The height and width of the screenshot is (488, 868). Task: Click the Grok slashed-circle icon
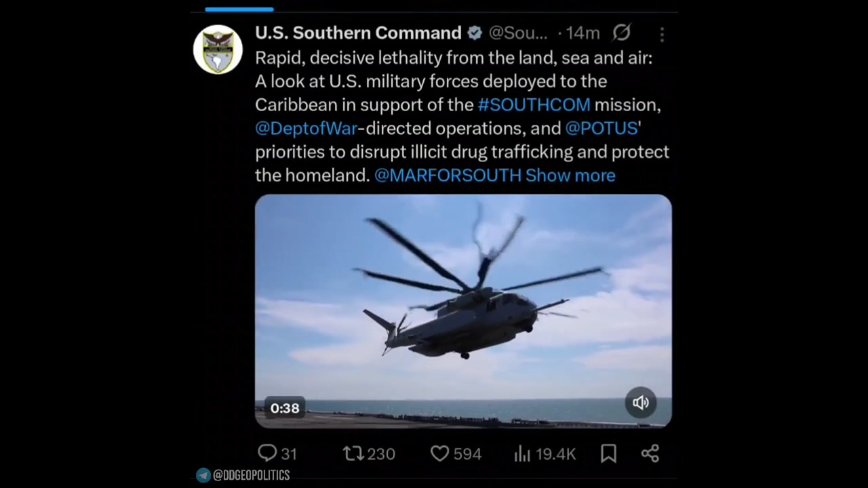(622, 33)
